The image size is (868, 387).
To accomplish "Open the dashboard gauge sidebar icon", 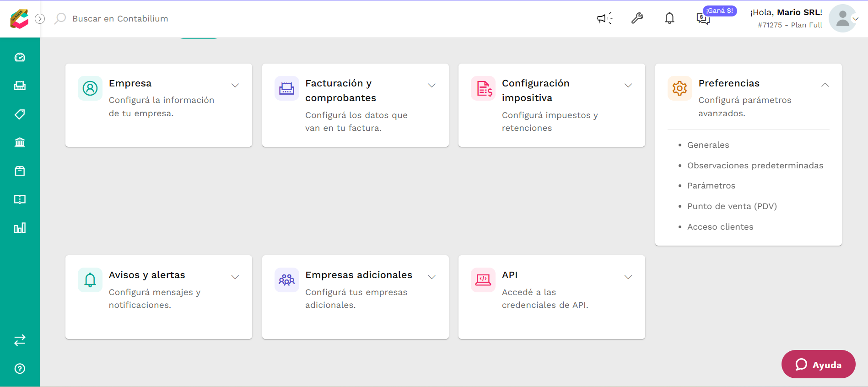I will (20, 57).
